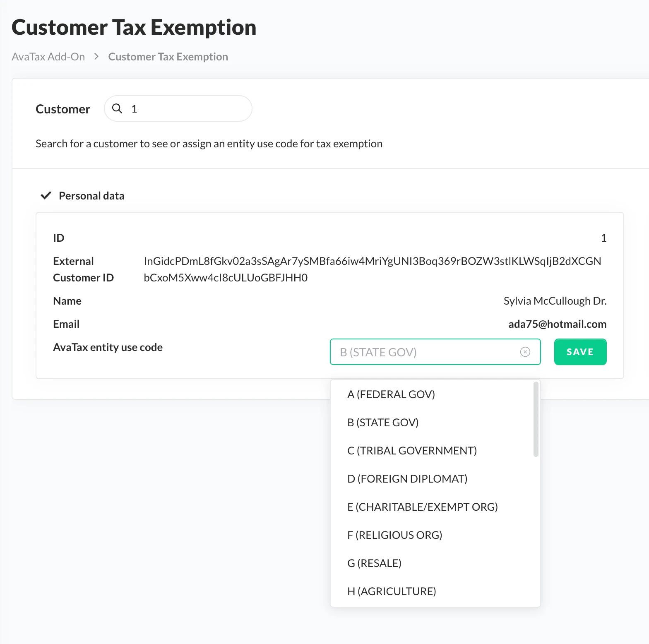Clear the entity use code selection
This screenshot has width=649, height=644.
click(525, 352)
